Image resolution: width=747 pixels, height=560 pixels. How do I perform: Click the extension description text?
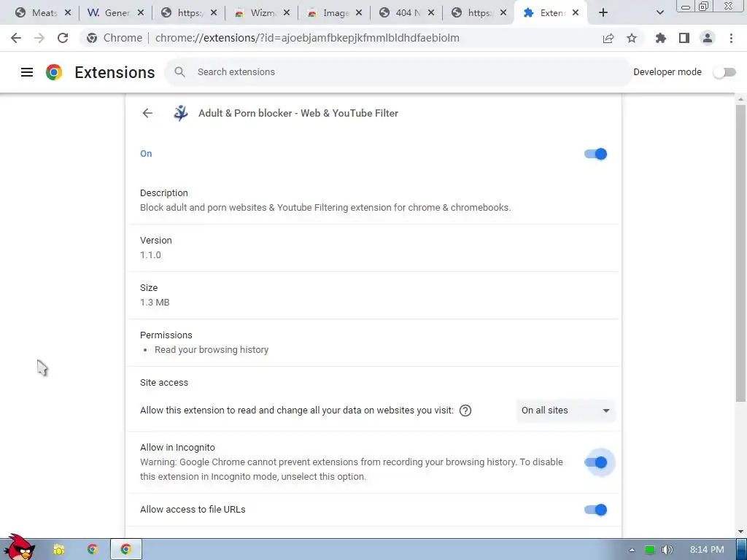click(325, 208)
